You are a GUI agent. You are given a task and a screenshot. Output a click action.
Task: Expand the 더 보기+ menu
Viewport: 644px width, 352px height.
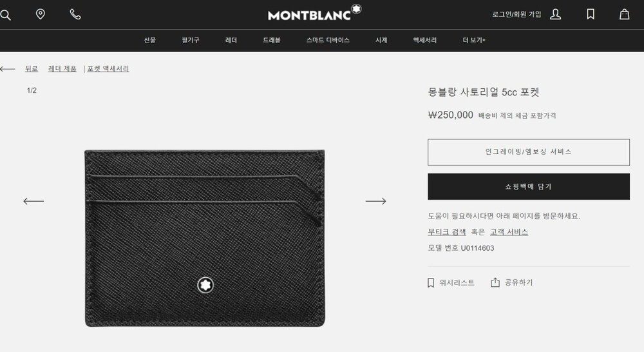tap(474, 41)
